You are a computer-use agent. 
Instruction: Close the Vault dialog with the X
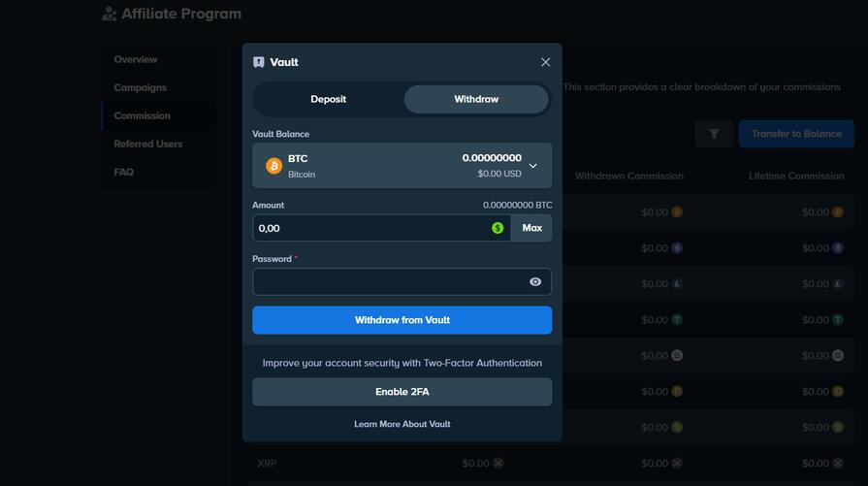(x=545, y=62)
